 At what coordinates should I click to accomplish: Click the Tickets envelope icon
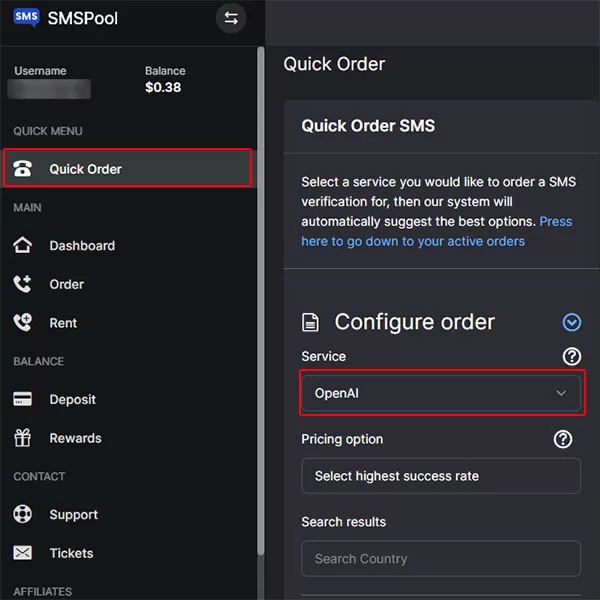tap(23, 553)
